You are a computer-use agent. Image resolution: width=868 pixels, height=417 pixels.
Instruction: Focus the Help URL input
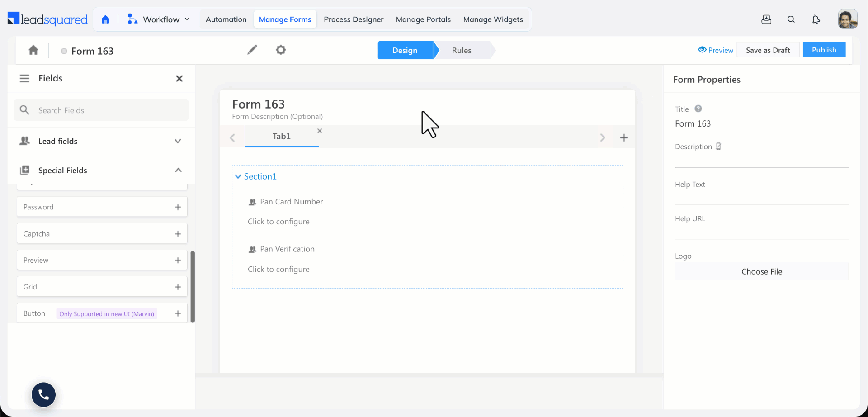coord(762,232)
